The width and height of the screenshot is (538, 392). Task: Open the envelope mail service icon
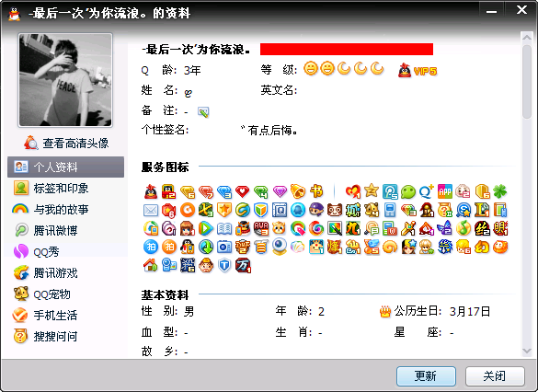(x=151, y=210)
